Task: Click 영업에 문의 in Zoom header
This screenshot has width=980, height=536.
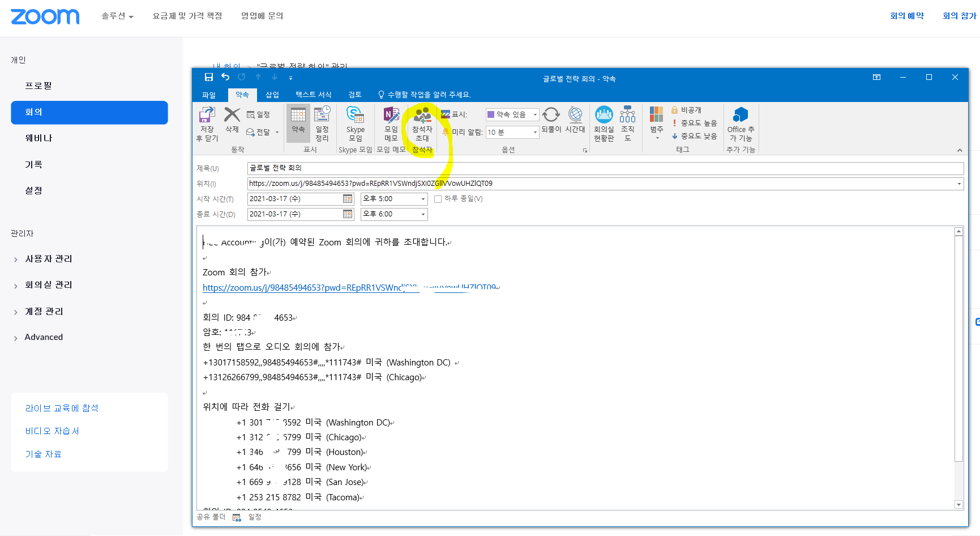Action: click(x=262, y=16)
